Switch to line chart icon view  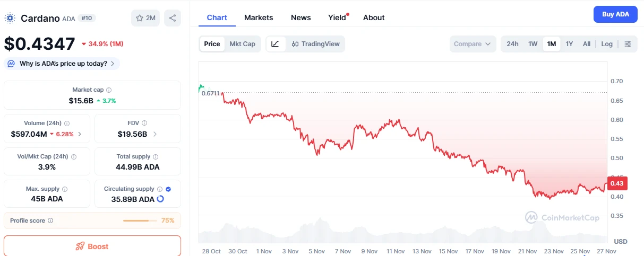click(275, 44)
